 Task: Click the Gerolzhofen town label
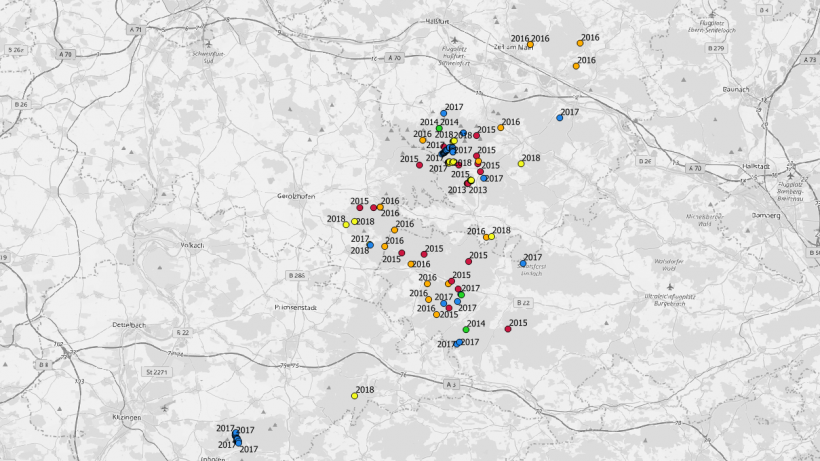pyautogui.click(x=296, y=197)
